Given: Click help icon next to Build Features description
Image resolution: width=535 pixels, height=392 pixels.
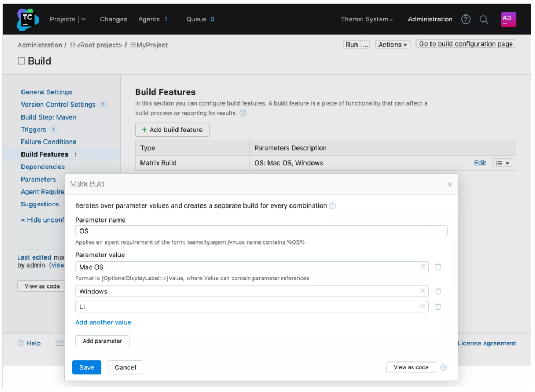Looking at the screenshot, I should (x=243, y=113).
